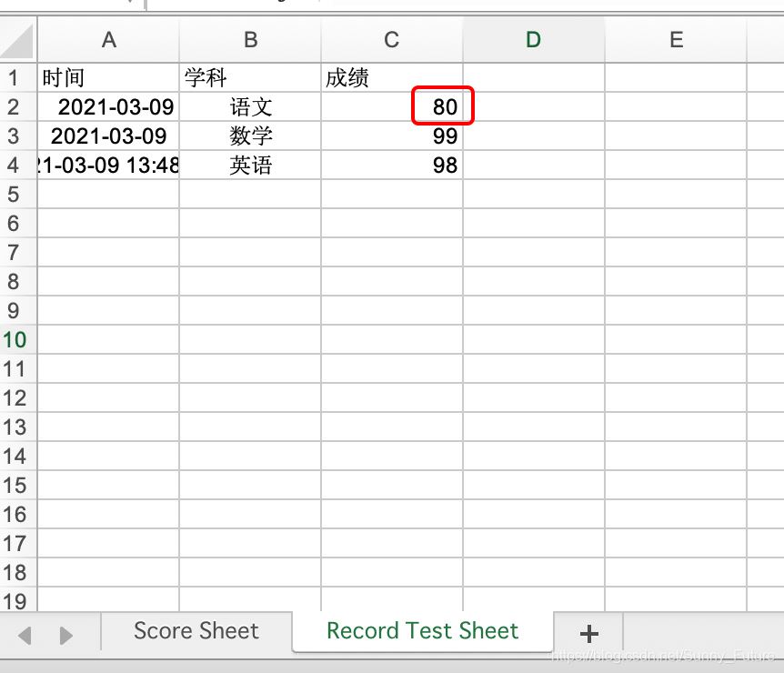Select column D header
The width and height of the screenshot is (784, 673).
click(534, 40)
